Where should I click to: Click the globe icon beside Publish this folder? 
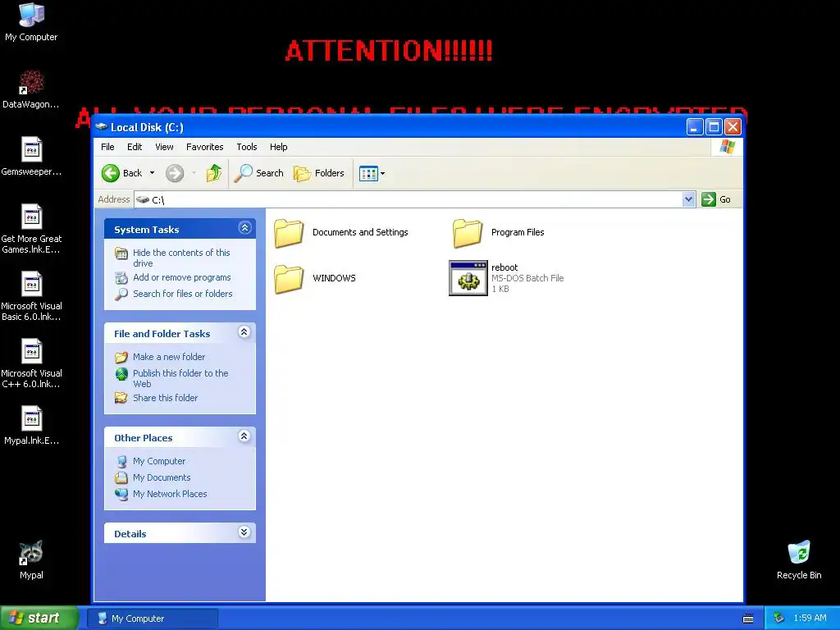click(121, 374)
